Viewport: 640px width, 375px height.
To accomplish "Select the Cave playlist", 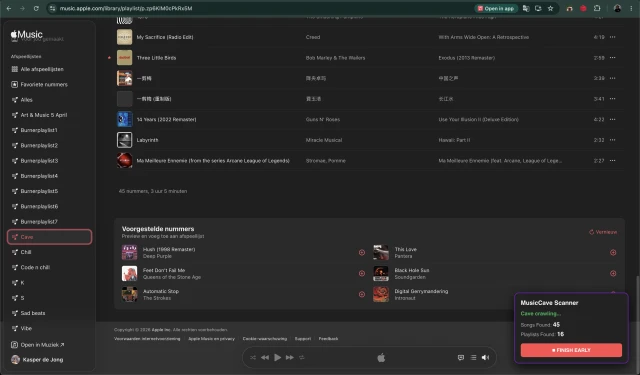I will pyautogui.click(x=49, y=237).
